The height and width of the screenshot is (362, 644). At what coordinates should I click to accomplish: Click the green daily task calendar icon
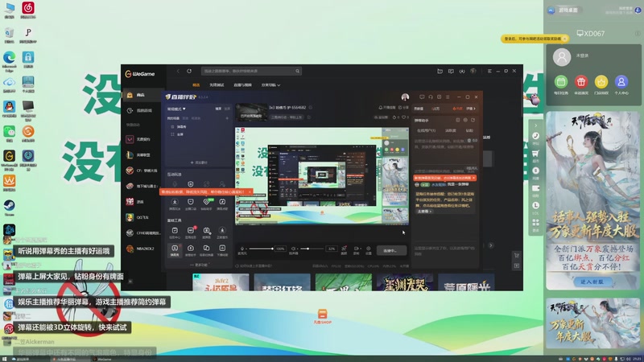(560, 82)
